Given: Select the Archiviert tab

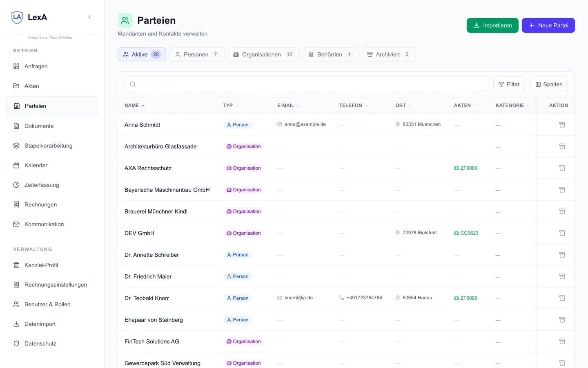Looking at the screenshot, I should pos(388,54).
